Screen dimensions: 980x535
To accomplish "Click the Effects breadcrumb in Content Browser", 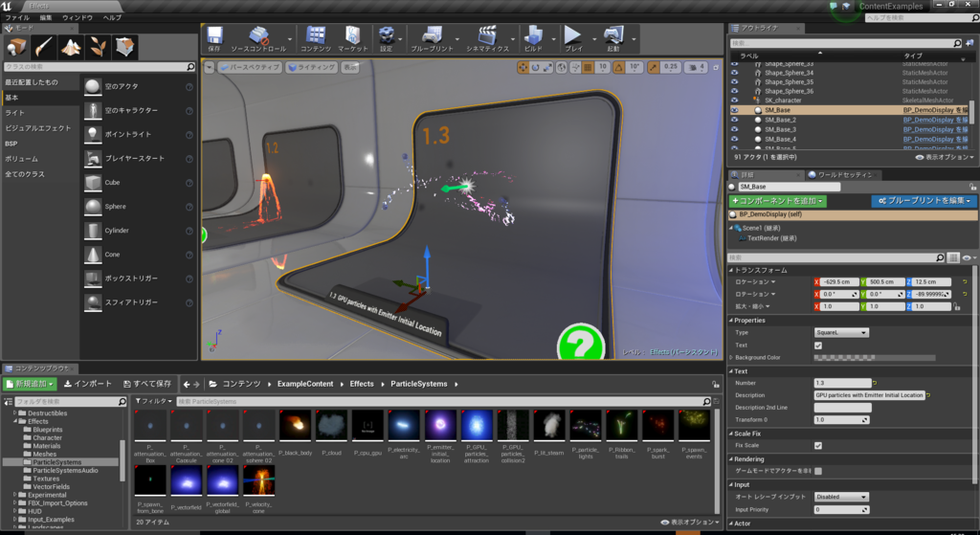I will [362, 384].
